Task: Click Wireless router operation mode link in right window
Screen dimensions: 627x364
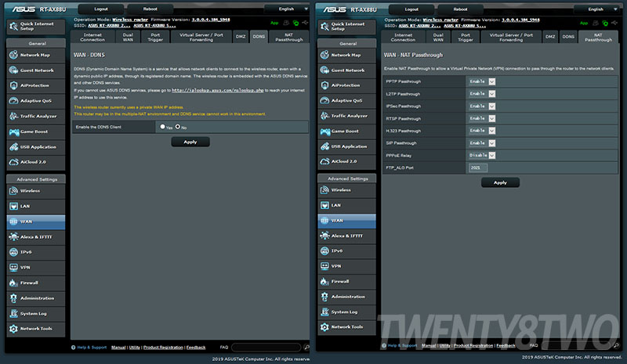Action: point(440,20)
